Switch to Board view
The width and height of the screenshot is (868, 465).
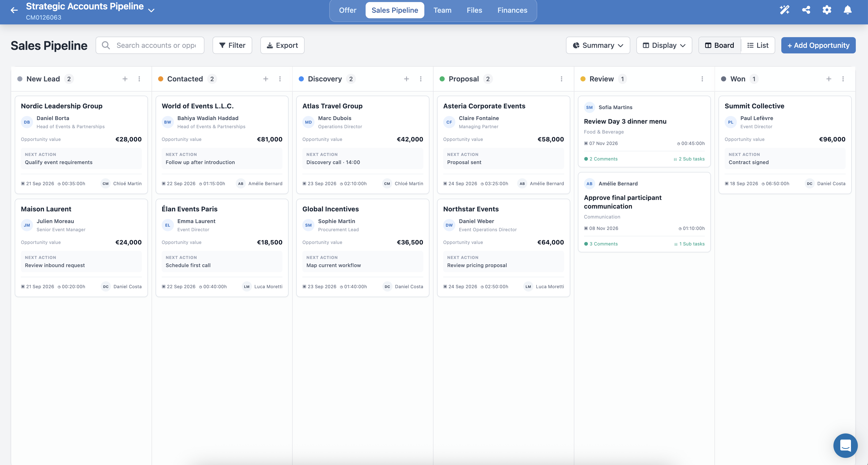pos(720,45)
